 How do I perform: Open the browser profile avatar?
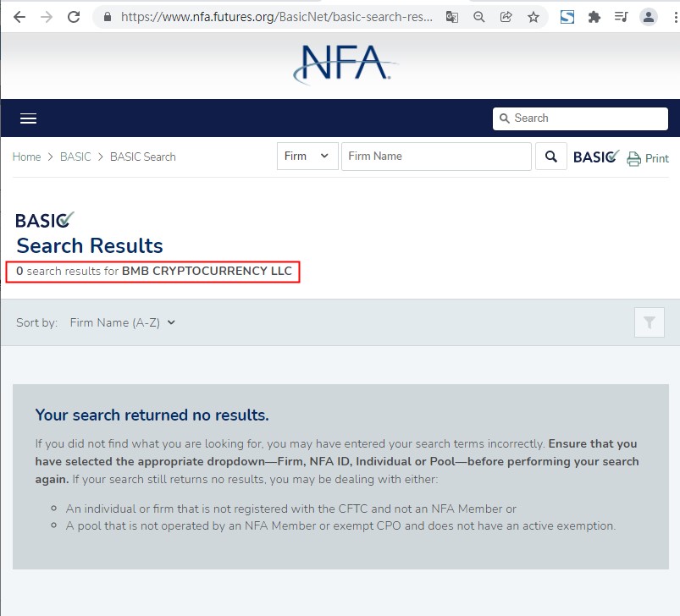point(649,17)
